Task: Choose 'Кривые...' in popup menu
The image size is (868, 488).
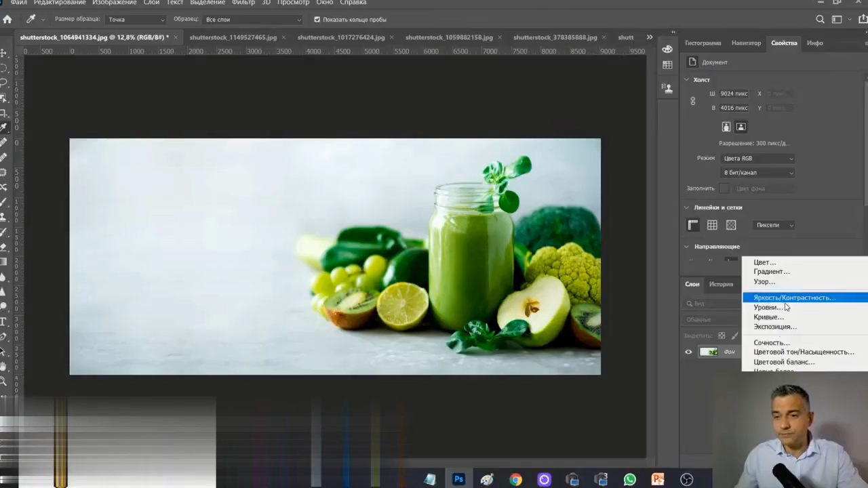Action: [x=805, y=317]
